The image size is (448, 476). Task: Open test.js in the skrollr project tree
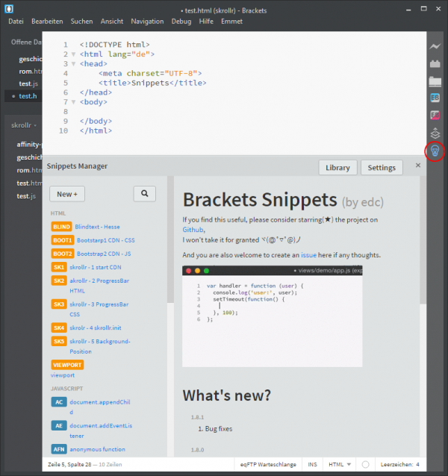pos(26,196)
